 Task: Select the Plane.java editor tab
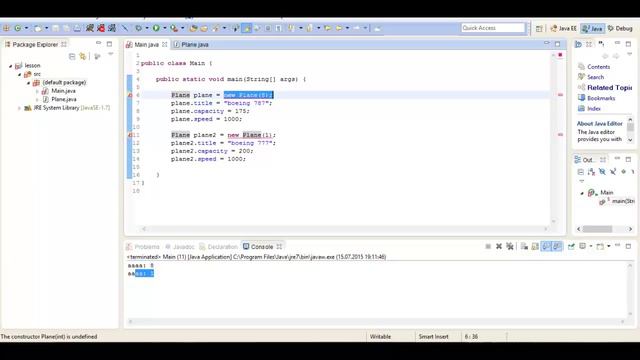(x=191, y=44)
